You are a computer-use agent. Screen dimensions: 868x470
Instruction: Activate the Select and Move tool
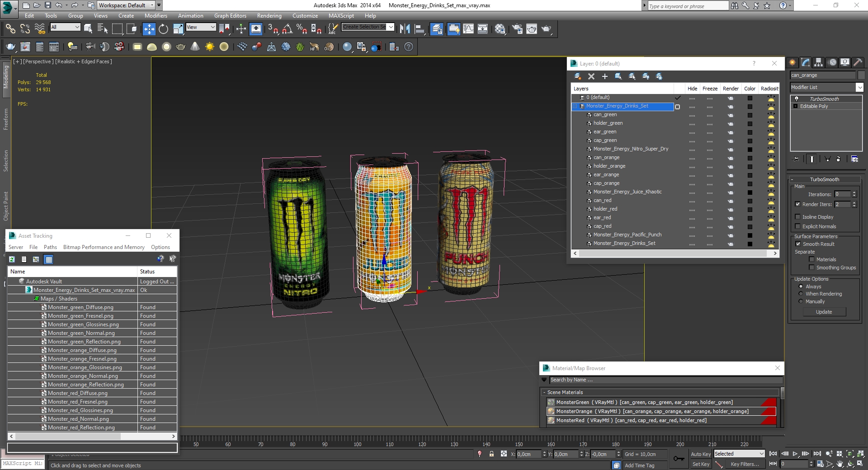pyautogui.click(x=149, y=29)
